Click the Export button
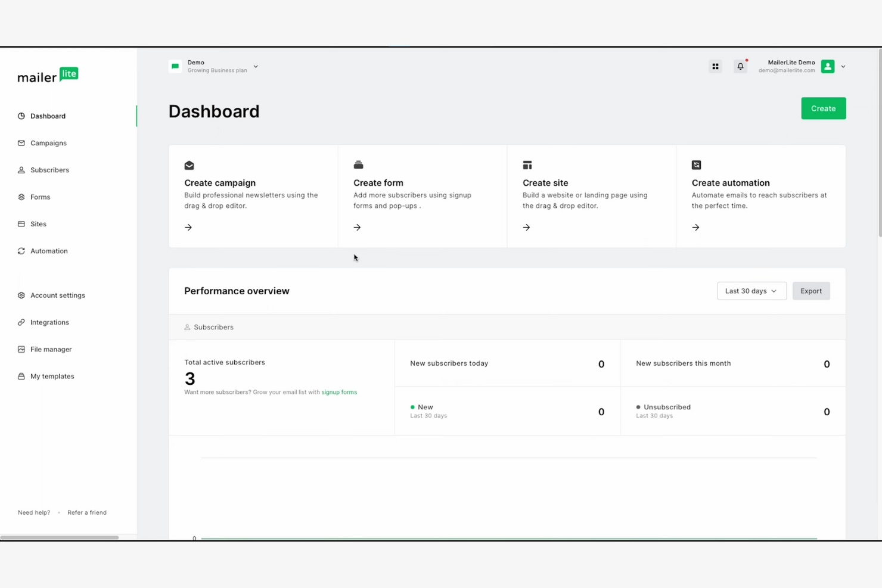 click(x=810, y=291)
